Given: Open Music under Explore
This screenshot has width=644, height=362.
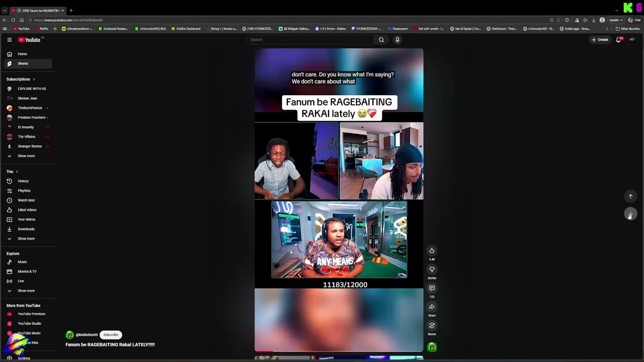Looking at the screenshot, I should pyautogui.click(x=23, y=262).
